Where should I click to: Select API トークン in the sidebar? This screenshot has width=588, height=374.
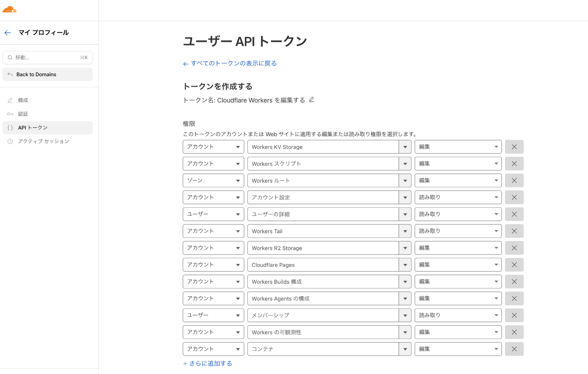[x=32, y=127]
